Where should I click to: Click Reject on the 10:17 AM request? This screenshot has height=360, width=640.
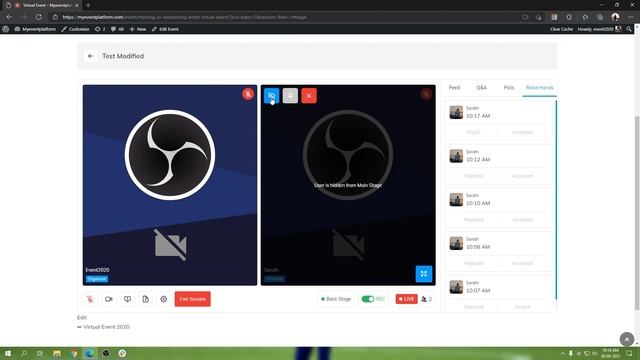473,132
